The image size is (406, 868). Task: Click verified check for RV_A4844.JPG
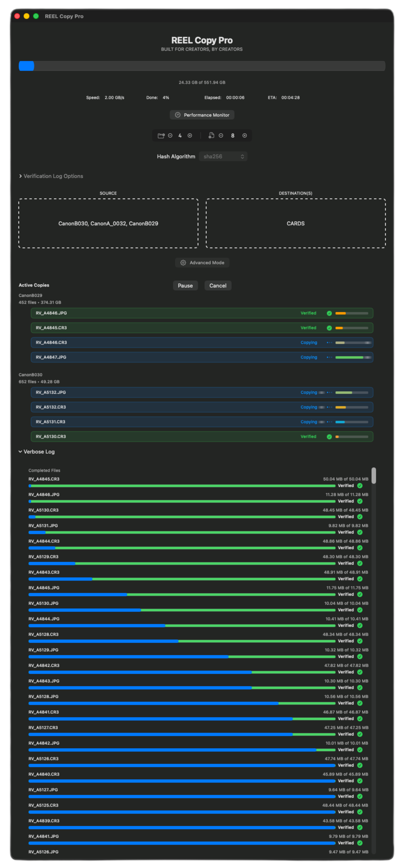360,626
